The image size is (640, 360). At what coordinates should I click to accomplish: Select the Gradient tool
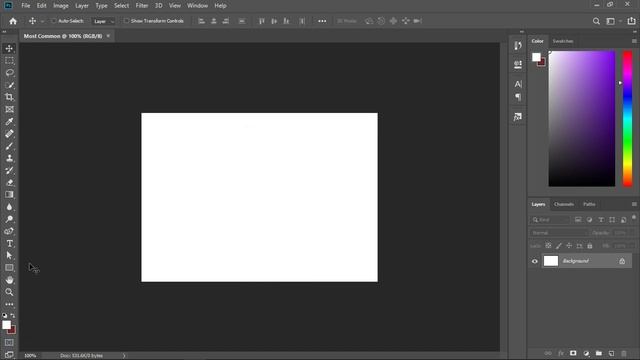9,195
